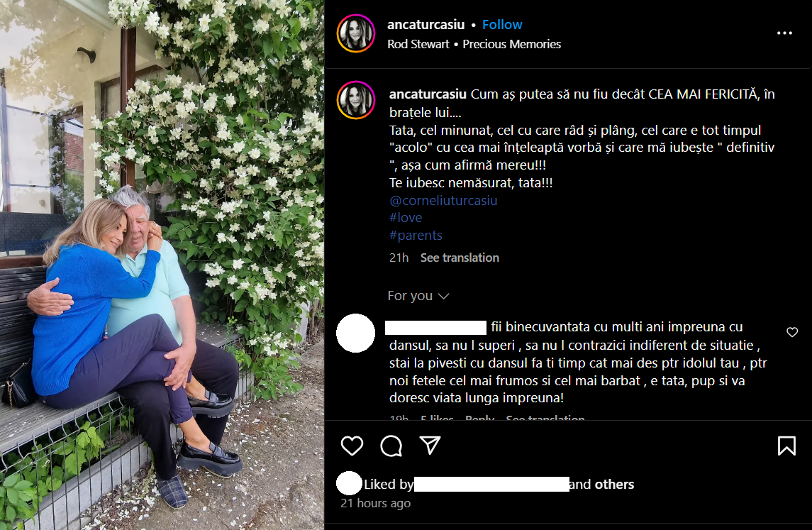The height and width of the screenshot is (530, 812).
Task: Like the post with the heart icon
Action: point(352,446)
